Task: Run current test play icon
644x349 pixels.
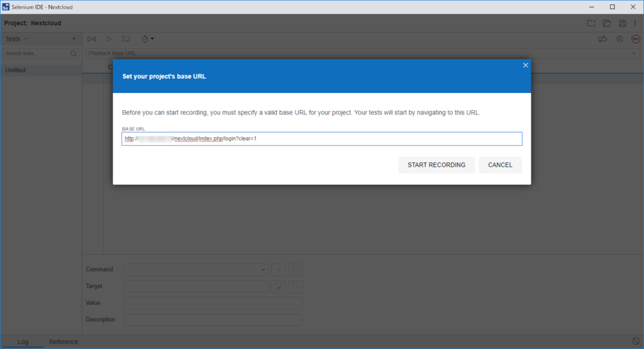Action: [x=109, y=39]
